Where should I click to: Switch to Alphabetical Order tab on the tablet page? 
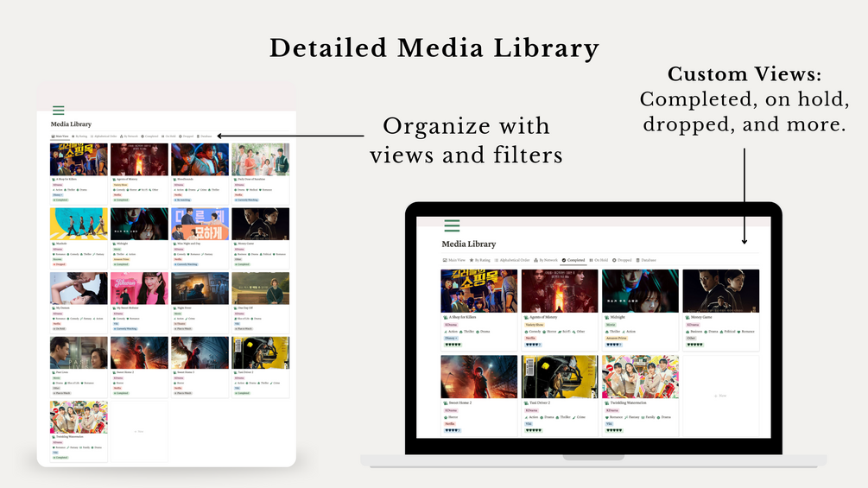pos(104,136)
